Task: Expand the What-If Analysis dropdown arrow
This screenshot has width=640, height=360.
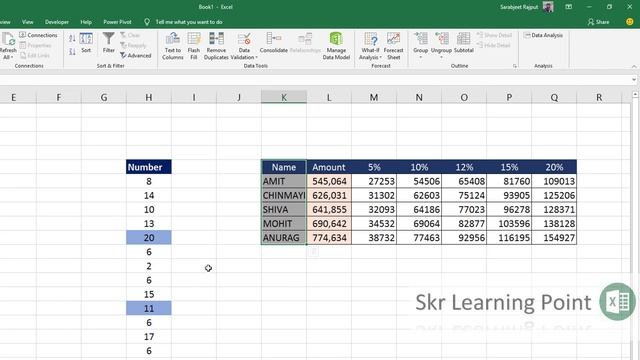Action: [x=380, y=58]
